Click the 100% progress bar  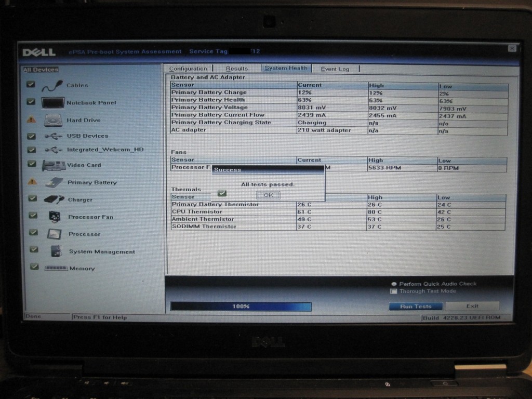241,307
